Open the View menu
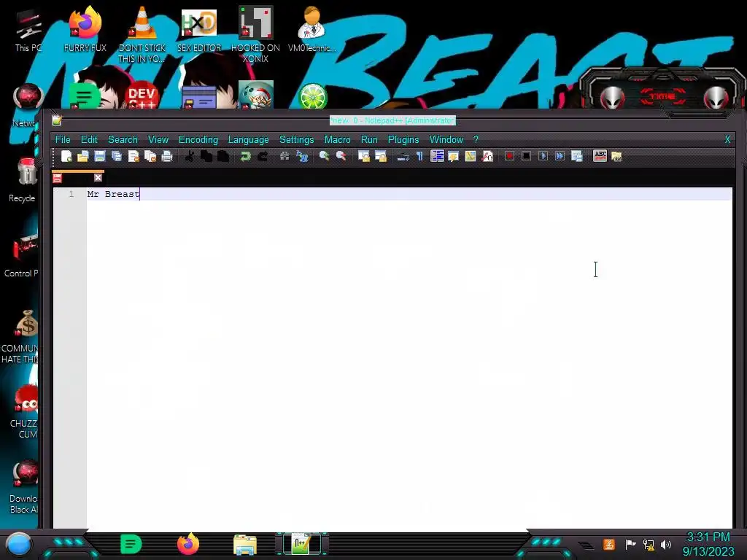Viewport: 747px width, 560px height. tap(158, 139)
